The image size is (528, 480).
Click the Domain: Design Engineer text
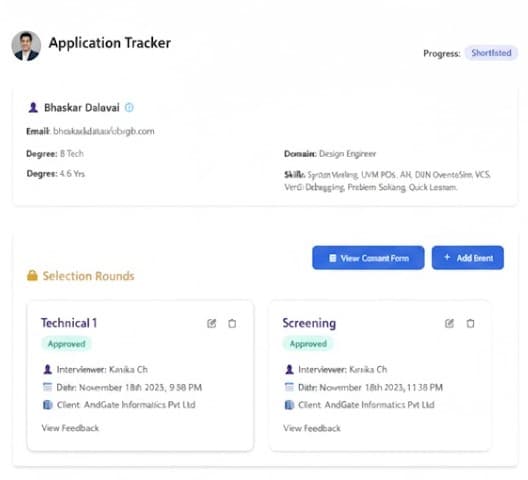pos(330,154)
